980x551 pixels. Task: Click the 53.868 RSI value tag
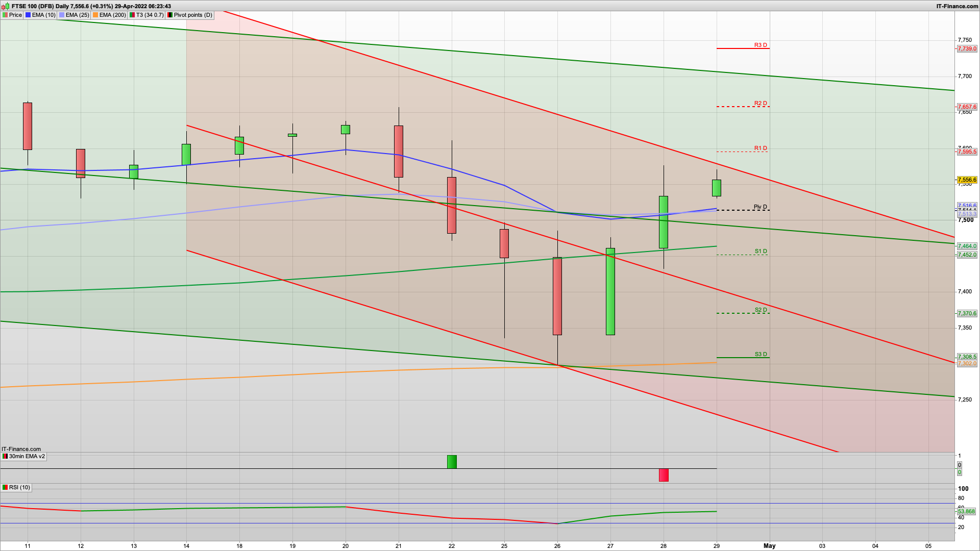pos(966,511)
